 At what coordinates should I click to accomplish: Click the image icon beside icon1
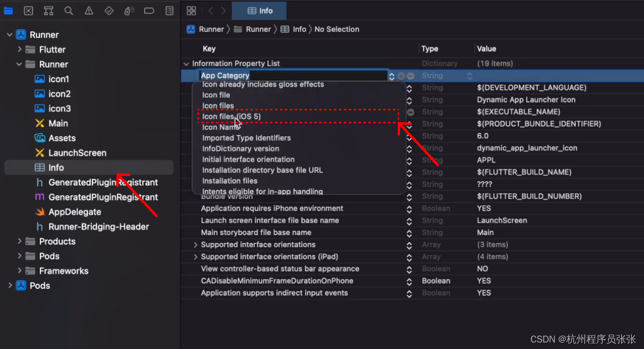[40, 79]
